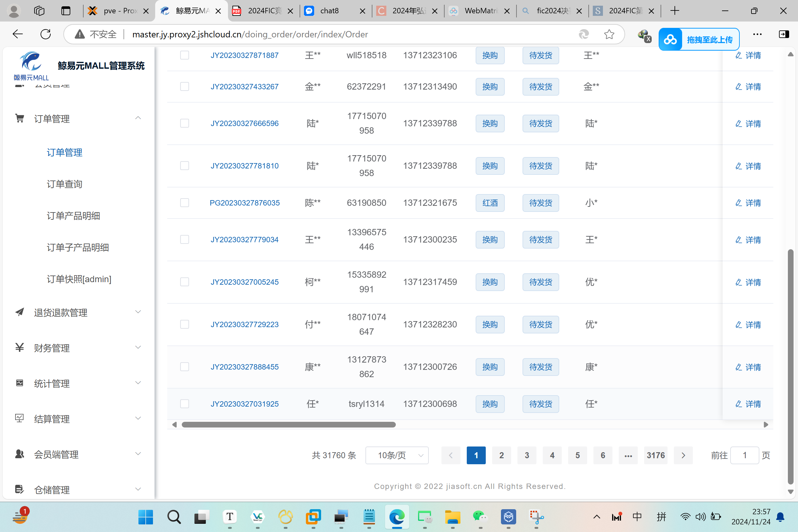The height and width of the screenshot is (532, 798).
Task: Click the user icon for 会员端管理
Action: point(20,454)
